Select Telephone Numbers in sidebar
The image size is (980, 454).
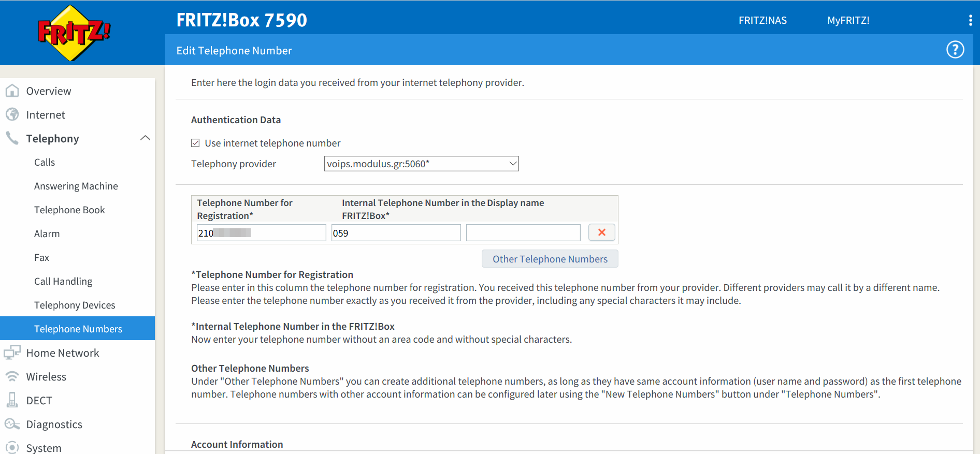tap(78, 328)
